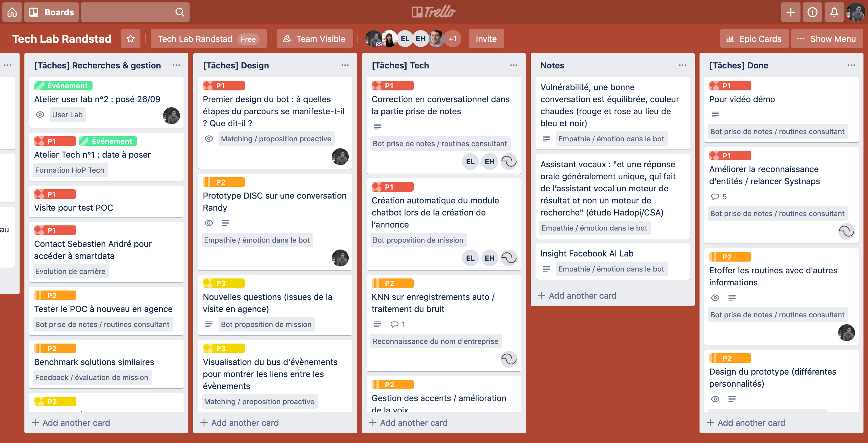Image resolution: width=868 pixels, height=443 pixels.
Task: Click the search magnifier icon
Action: [x=180, y=12]
